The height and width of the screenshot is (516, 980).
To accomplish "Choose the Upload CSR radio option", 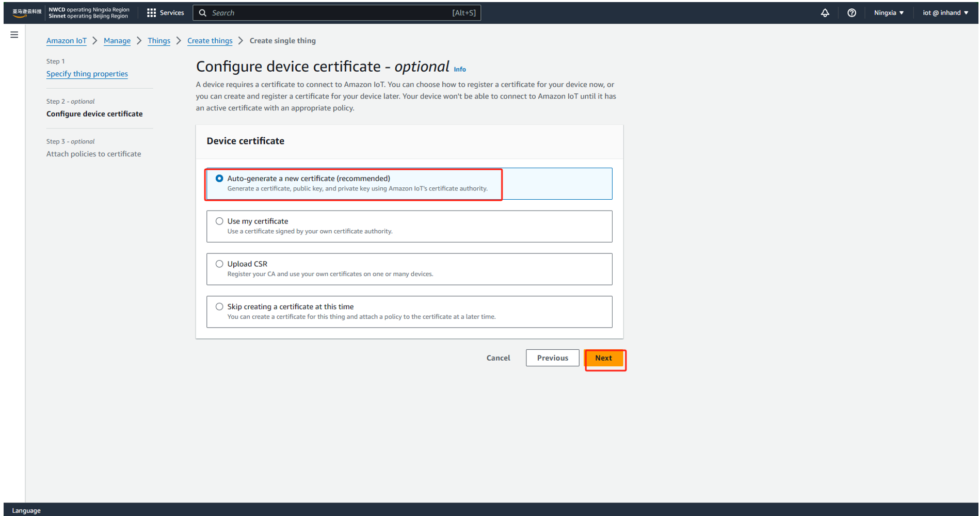I will coord(219,264).
